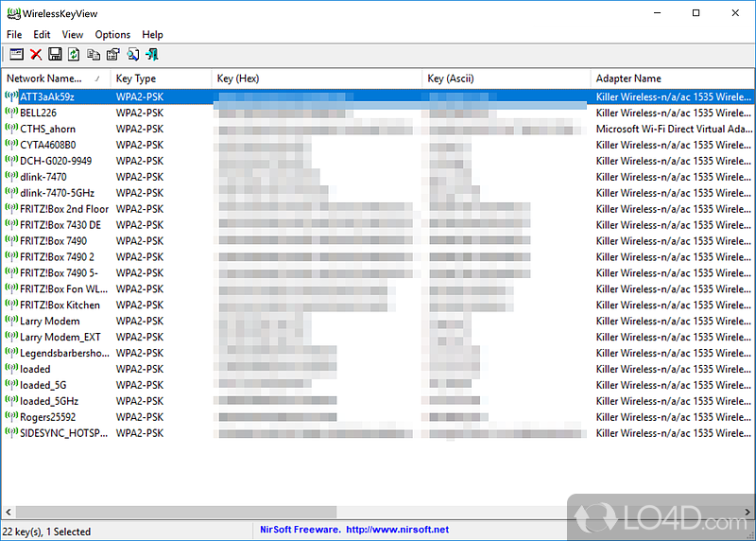Select the loaded_5GHz network row
This screenshot has height=541, width=756.
[378, 401]
